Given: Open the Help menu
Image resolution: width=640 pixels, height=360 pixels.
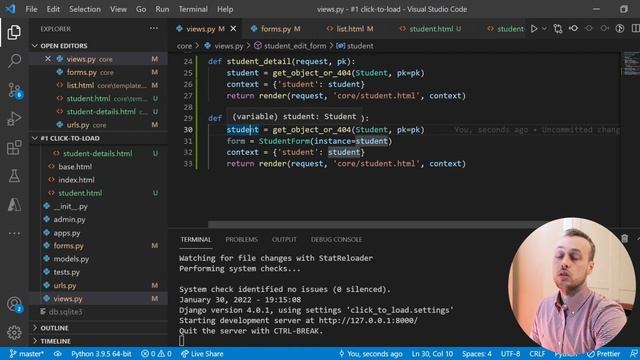Looking at the screenshot, I should pos(225,9).
